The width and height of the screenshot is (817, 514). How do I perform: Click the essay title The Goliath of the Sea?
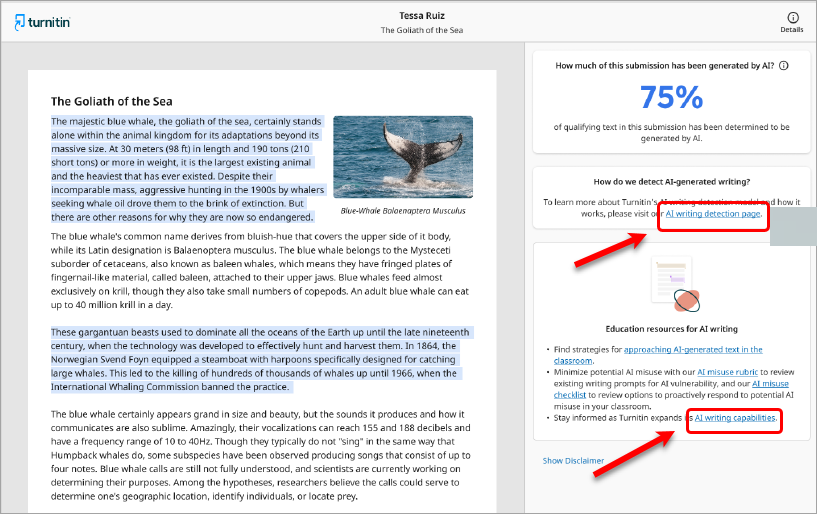[112, 102]
